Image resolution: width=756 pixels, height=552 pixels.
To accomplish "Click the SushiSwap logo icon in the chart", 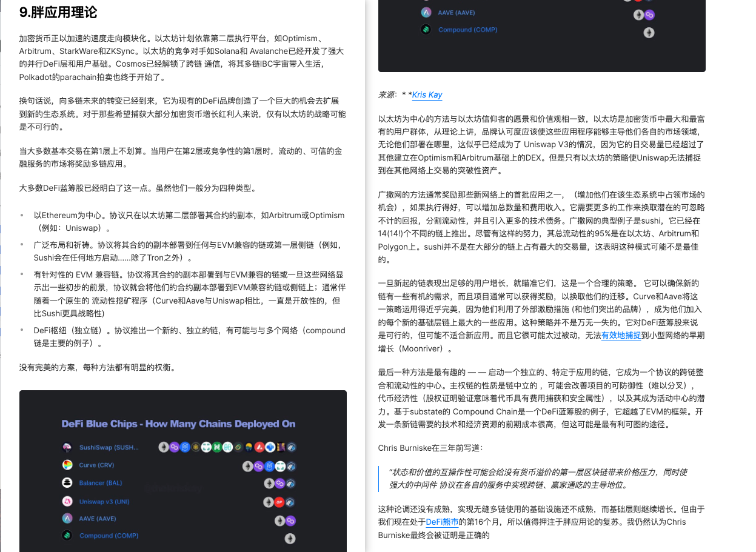I will pos(67,447).
